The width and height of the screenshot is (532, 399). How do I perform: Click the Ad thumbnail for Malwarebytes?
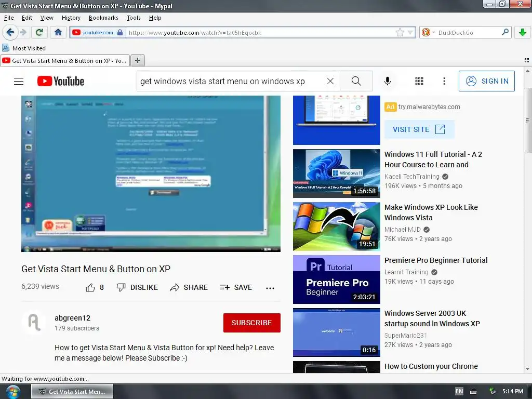(337, 120)
